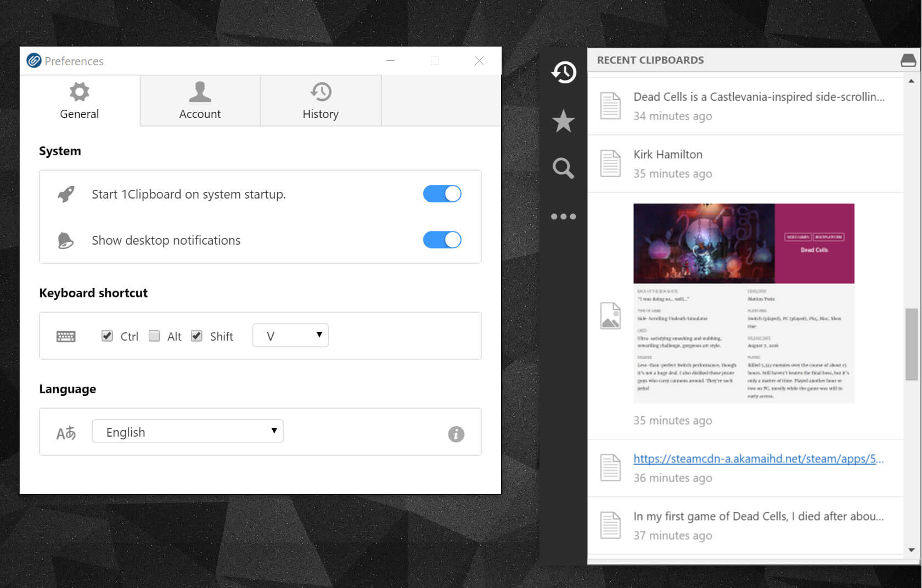
Task: Click the clipboard list scrollbar thumb
Action: (911, 344)
